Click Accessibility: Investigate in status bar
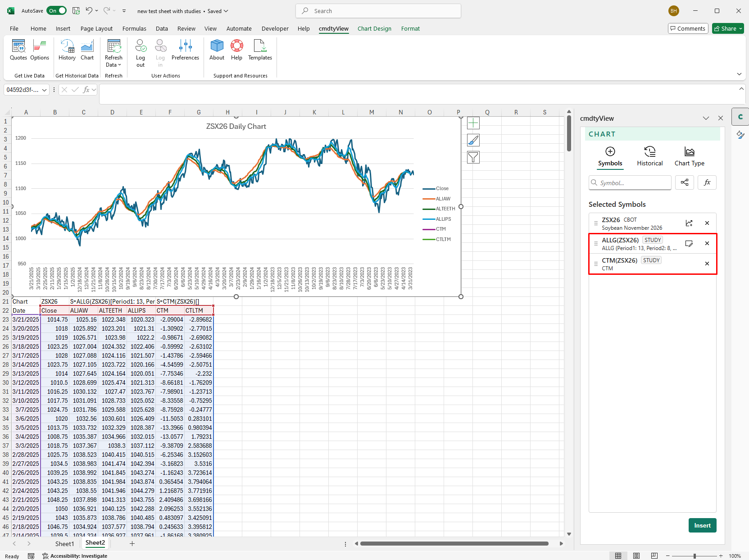749x560 pixels. (75, 556)
